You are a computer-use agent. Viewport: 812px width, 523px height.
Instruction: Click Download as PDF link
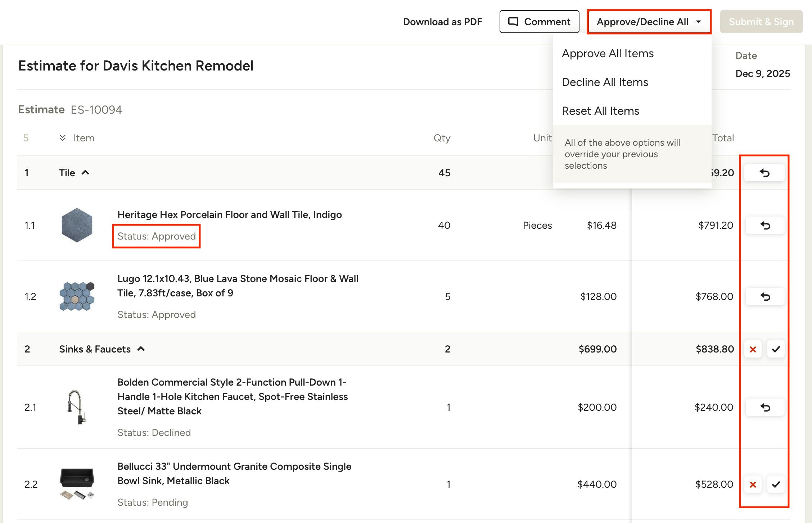442,22
